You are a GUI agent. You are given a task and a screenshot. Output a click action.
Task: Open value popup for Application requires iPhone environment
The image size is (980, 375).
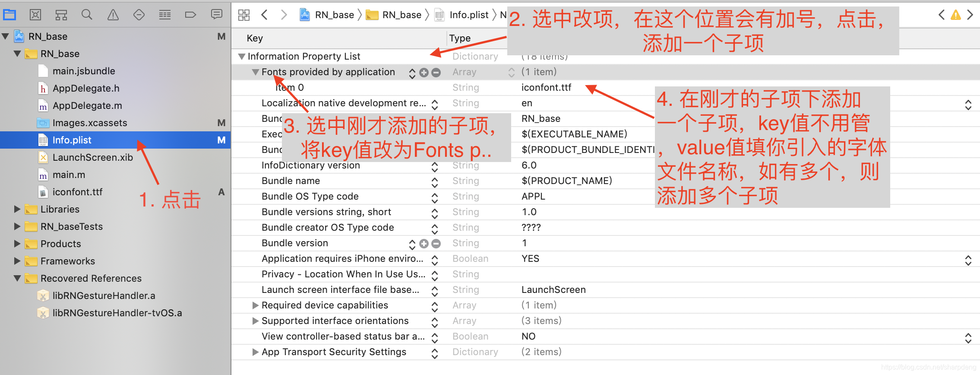pos(968,260)
